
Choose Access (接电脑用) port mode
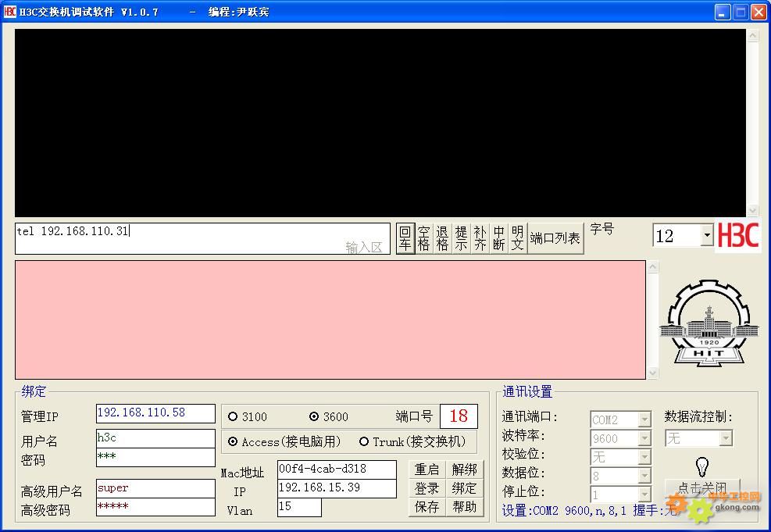click(284, 441)
